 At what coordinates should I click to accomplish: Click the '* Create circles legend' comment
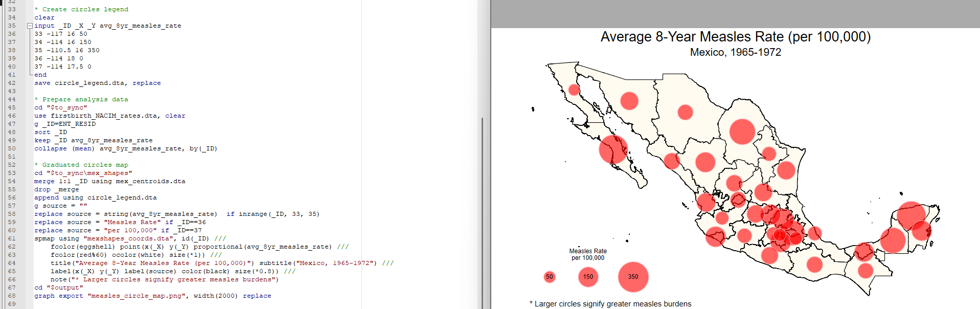coord(81,9)
